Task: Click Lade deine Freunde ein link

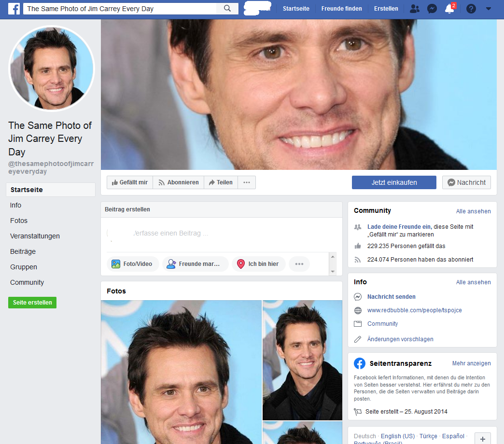Action: tap(399, 226)
